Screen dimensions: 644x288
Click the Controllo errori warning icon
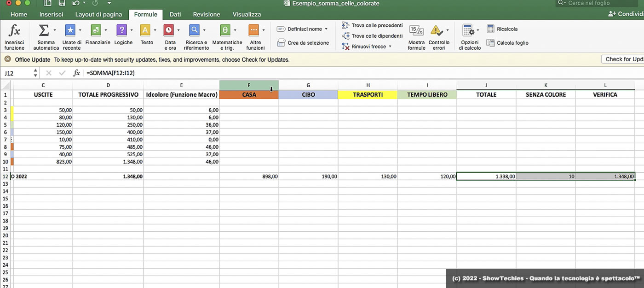coord(436,30)
